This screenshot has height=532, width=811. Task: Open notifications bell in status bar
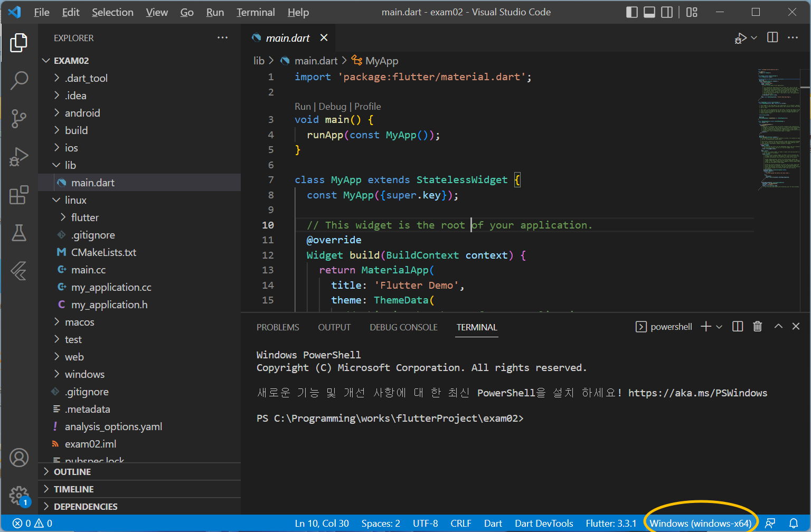coord(793,524)
